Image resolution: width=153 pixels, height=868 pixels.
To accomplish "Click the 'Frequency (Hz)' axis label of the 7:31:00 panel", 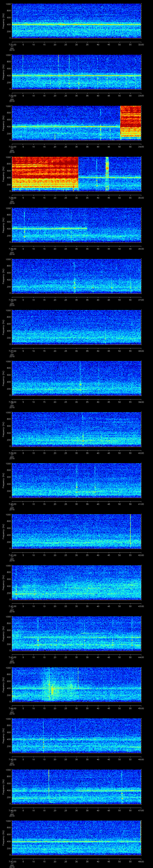I will (3, 21).
